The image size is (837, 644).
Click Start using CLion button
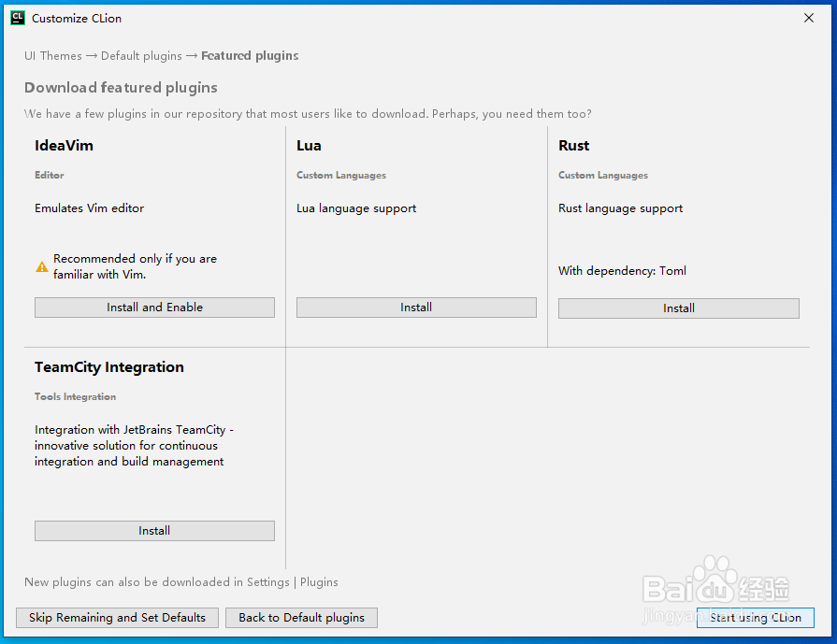756,617
